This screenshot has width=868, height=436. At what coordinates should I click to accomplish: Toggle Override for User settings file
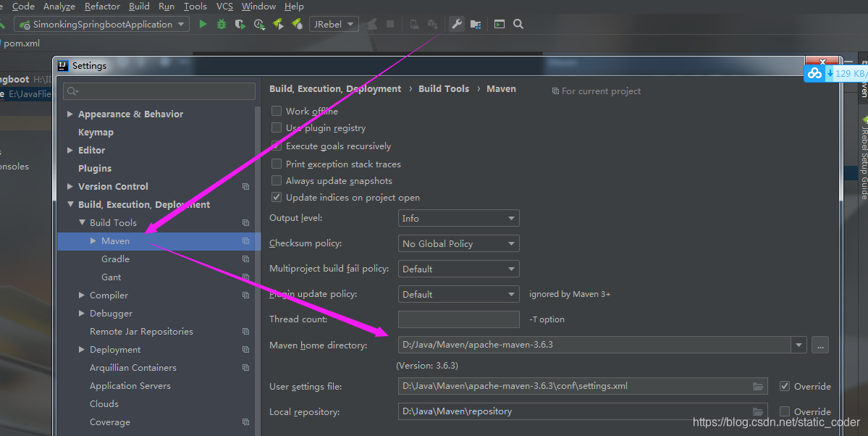tap(785, 386)
